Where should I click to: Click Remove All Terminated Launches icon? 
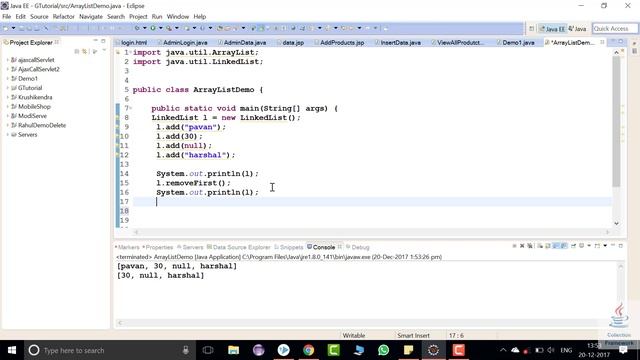click(530, 246)
